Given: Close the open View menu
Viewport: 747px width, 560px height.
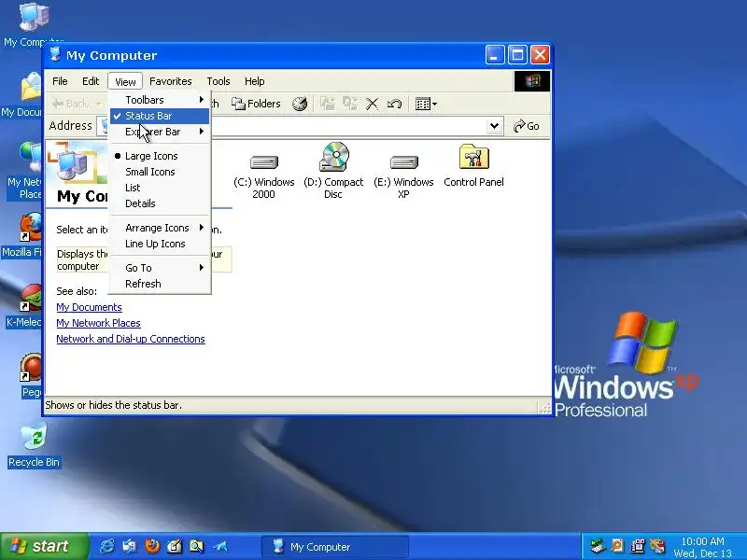Looking at the screenshot, I should [x=125, y=81].
